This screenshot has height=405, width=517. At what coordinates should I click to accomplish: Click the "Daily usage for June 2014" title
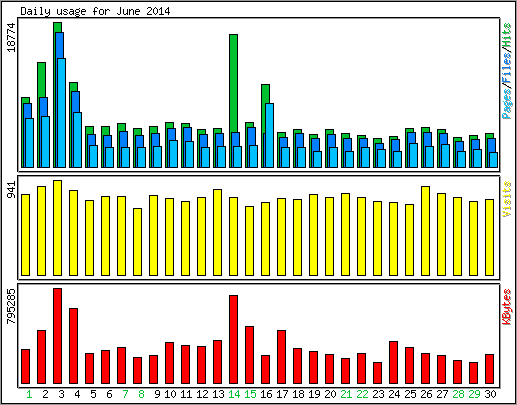pos(95,11)
